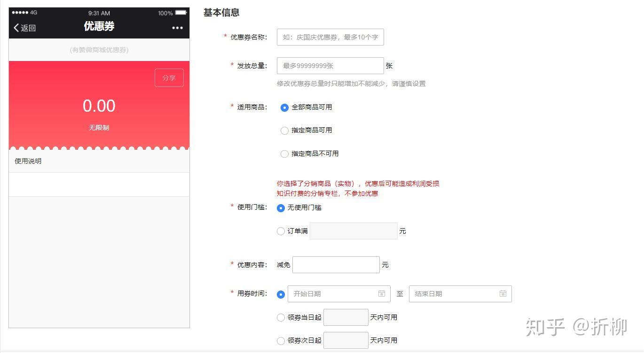Screen dimensions: 644x353
Task: Tap the back arrow in phone preview
Action: pyautogui.click(x=16, y=28)
